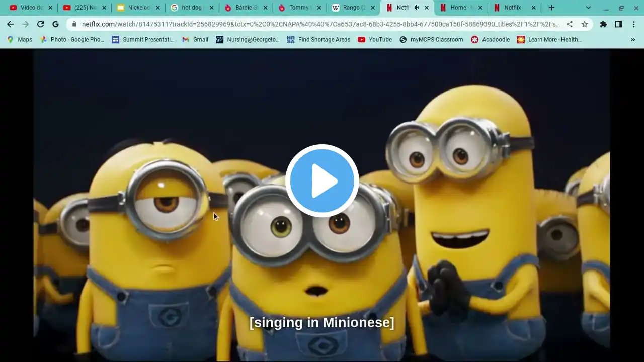Open the YouTube bookmark
The width and height of the screenshot is (644, 362).
pyautogui.click(x=375, y=40)
